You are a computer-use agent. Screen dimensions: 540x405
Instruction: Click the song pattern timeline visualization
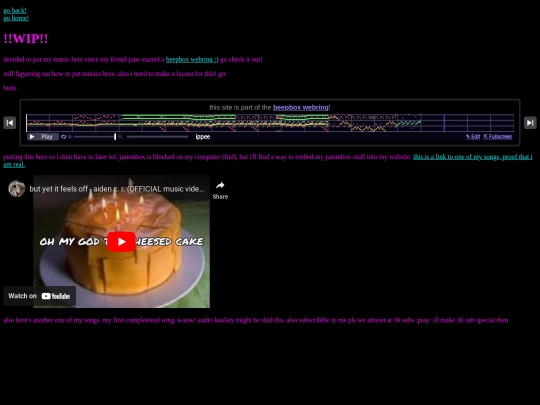click(x=270, y=123)
